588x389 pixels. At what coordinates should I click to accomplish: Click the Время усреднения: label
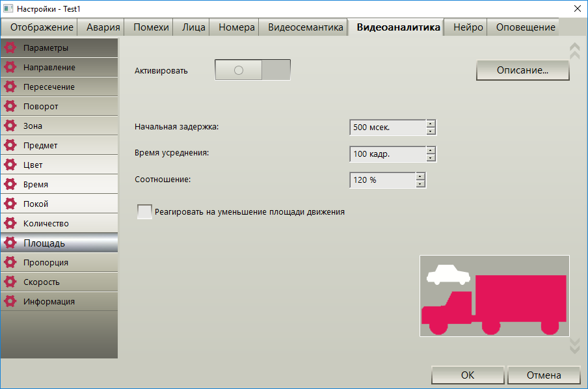172,153
